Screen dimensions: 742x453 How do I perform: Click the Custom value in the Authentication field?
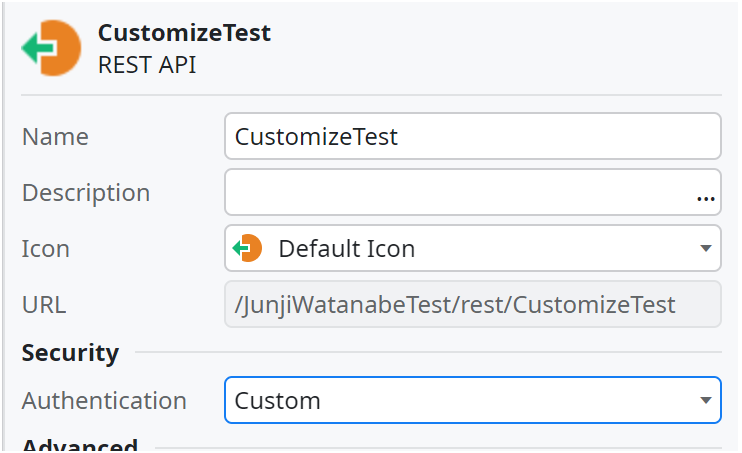point(278,401)
